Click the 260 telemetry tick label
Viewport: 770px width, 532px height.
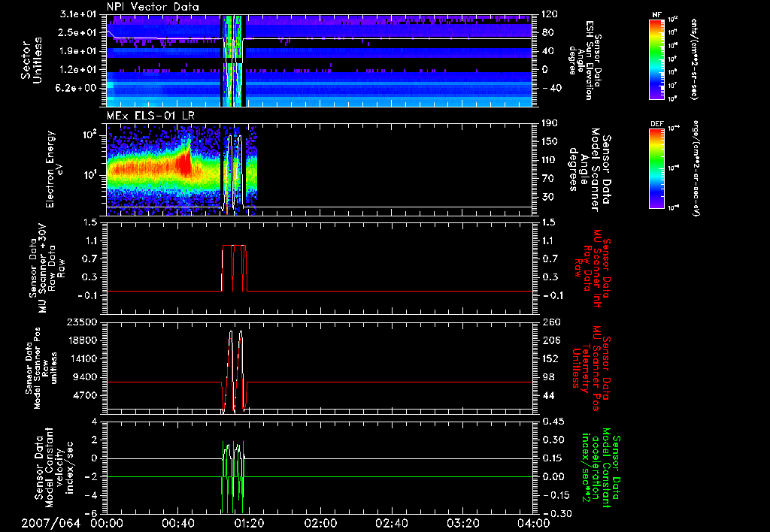[551, 322]
